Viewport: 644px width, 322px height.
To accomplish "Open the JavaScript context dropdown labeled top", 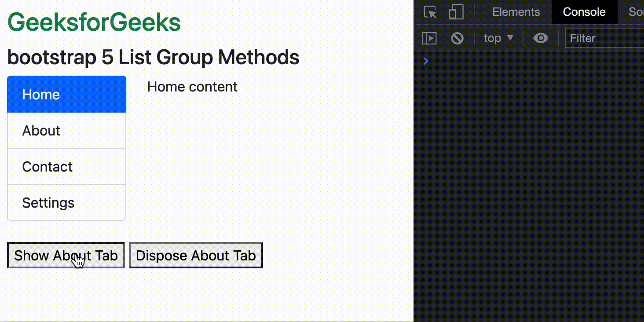I will 498,38.
